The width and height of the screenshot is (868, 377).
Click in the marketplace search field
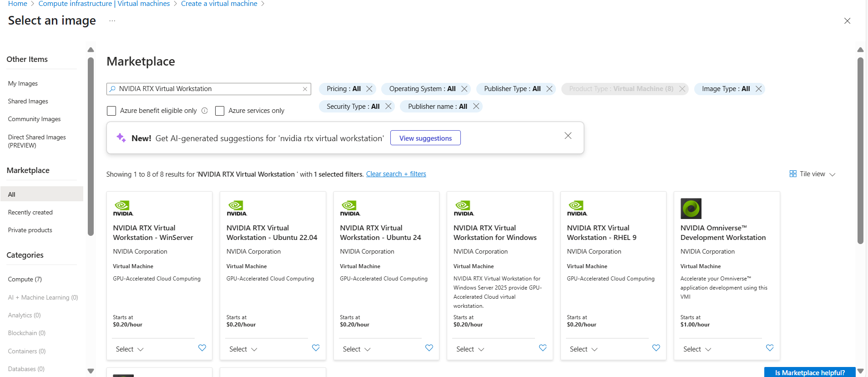pyautogui.click(x=209, y=89)
